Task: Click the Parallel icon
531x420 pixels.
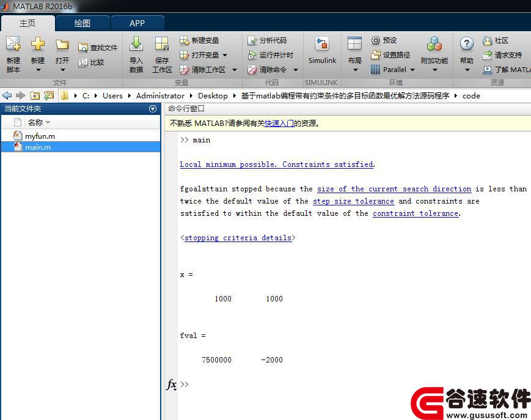Action: point(375,70)
